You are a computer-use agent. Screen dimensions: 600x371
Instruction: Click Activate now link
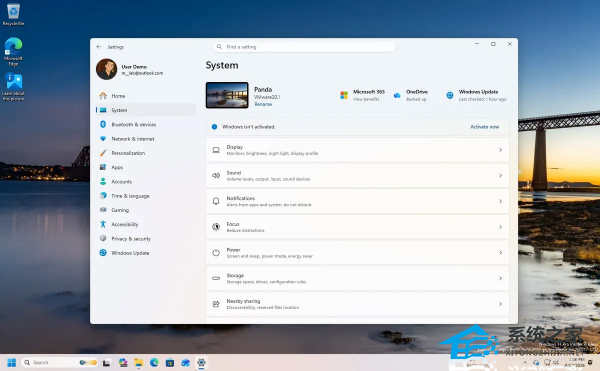click(484, 127)
